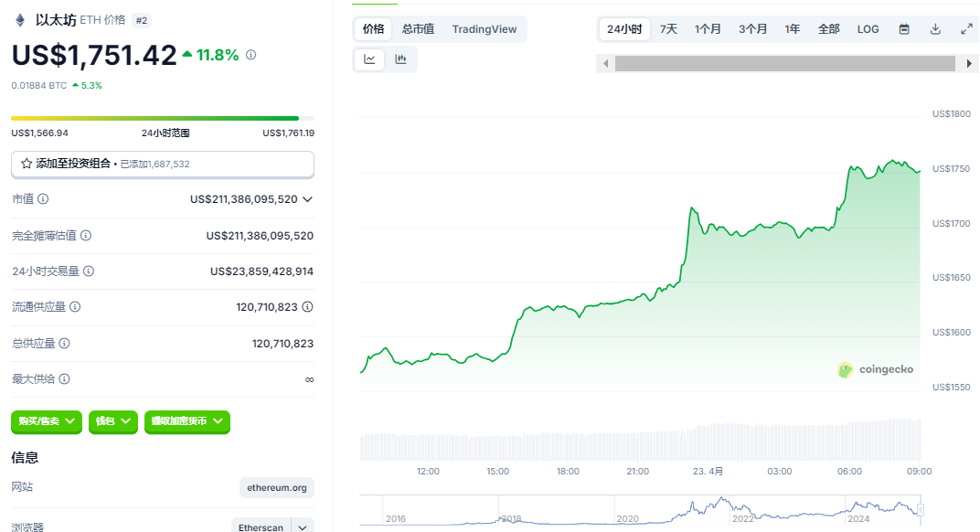Click info icon next to 市值
Image resolution: width=980 pixels, height=532 pixels.
pyautogui.click(x=43, y=199)
